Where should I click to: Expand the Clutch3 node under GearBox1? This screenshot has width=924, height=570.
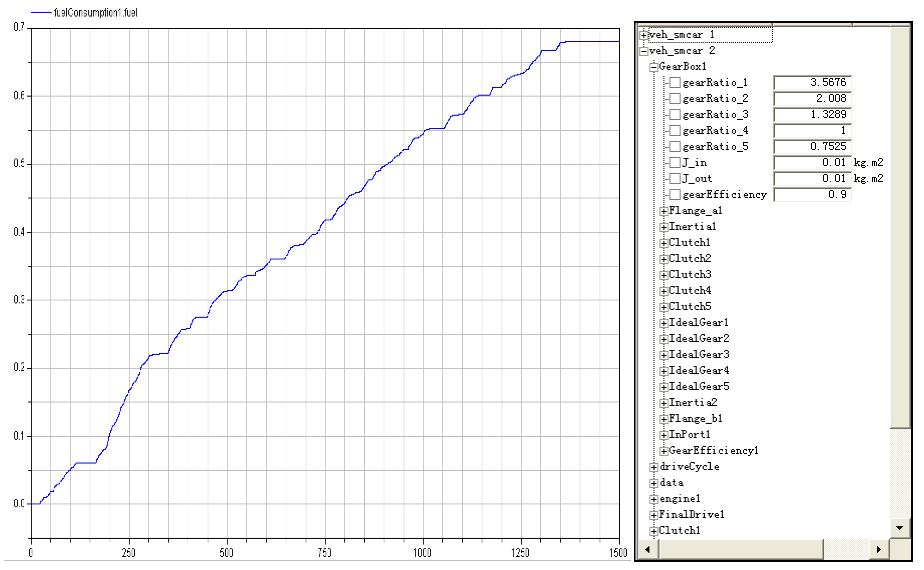(663, 275)
